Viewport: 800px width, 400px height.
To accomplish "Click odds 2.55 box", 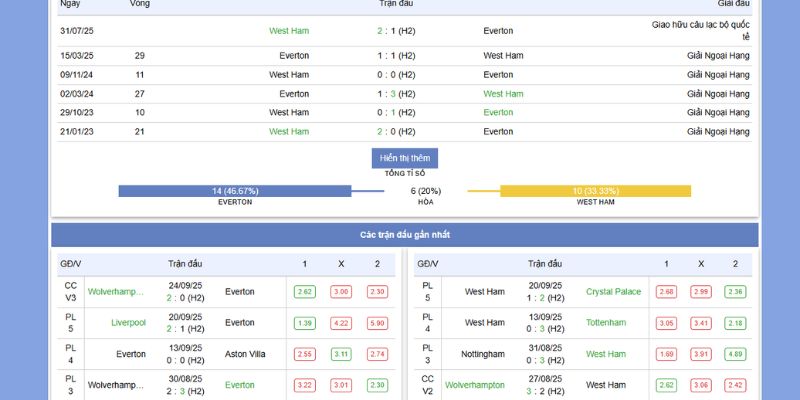I will pos(305,355).
